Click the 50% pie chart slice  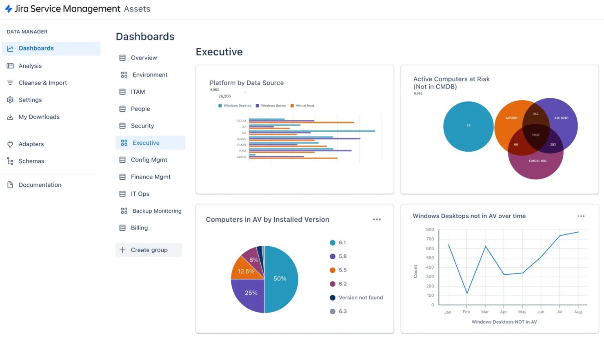pos(282,279)
